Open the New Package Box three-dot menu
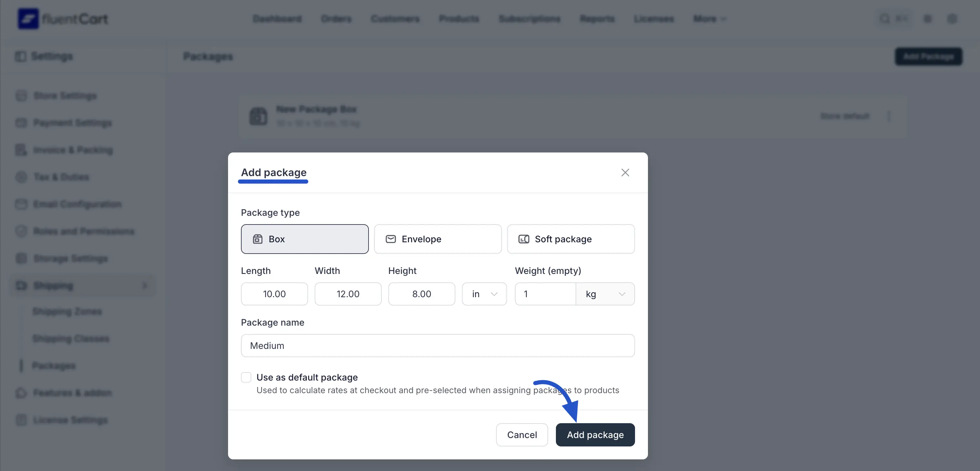The width and height of the screenshot is (980, 471). [x=889, y=116]
